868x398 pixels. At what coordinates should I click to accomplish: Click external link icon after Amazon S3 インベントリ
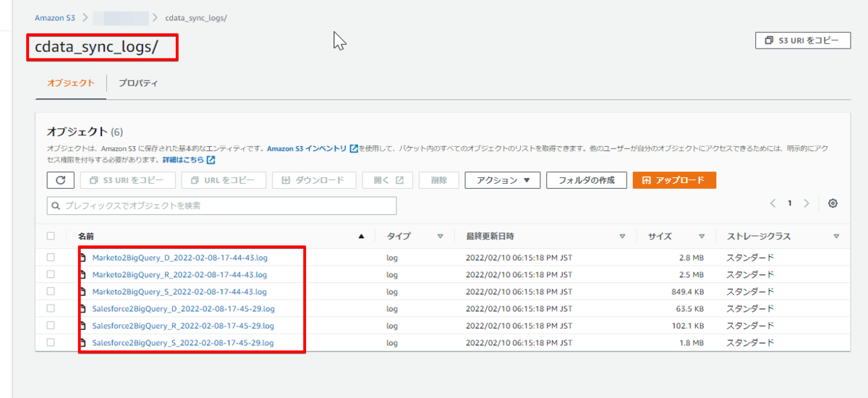(x=354, y=148)
